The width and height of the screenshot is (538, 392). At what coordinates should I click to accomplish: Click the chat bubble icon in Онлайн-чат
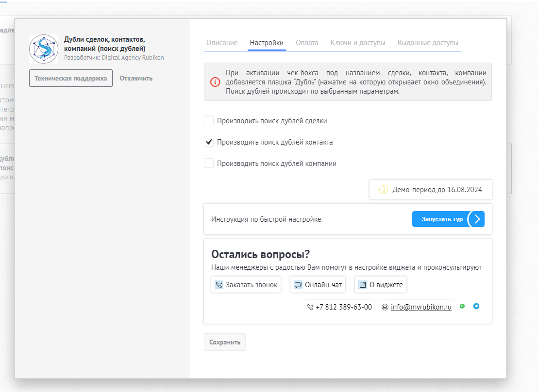click(298, 285)
